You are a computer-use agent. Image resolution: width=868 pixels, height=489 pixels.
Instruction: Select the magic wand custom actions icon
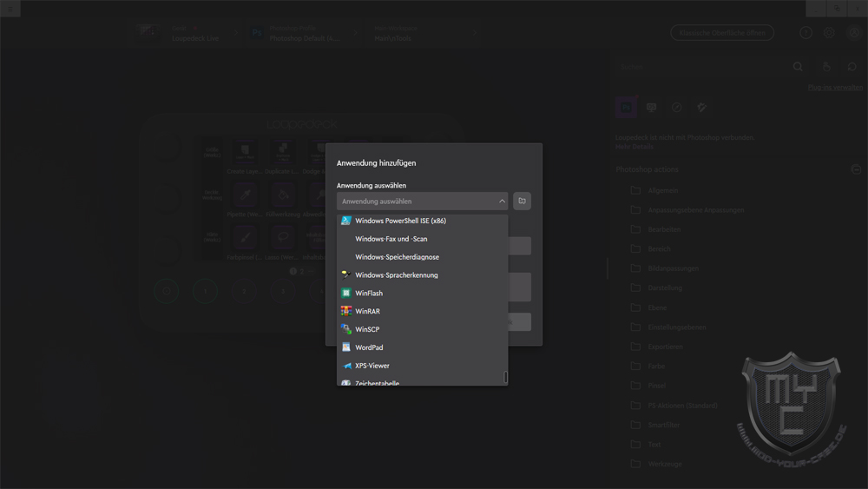(702, 108)
